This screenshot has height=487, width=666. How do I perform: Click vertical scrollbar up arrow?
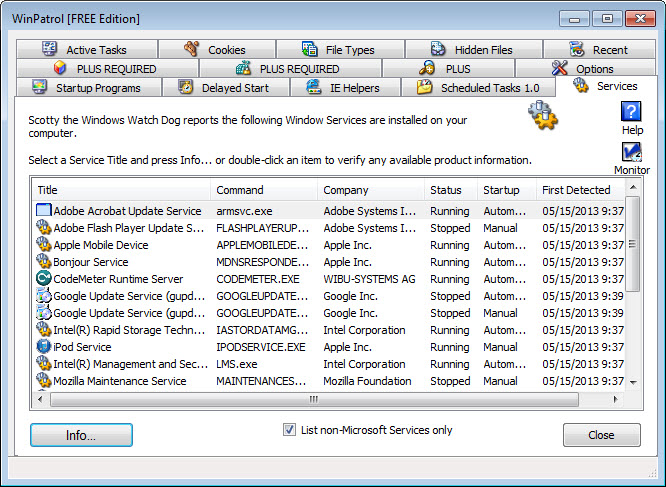click(633, 187)
